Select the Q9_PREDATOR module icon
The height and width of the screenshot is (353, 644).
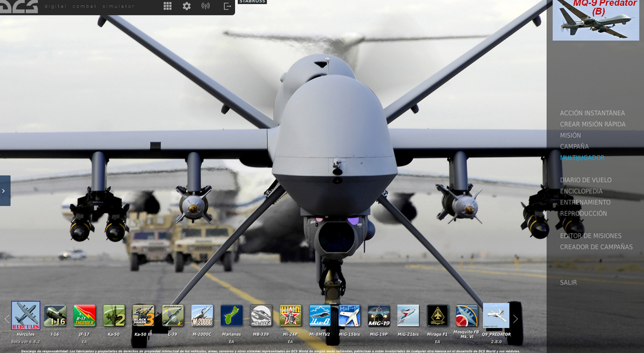pyautogui.click(x=496, y=316)
